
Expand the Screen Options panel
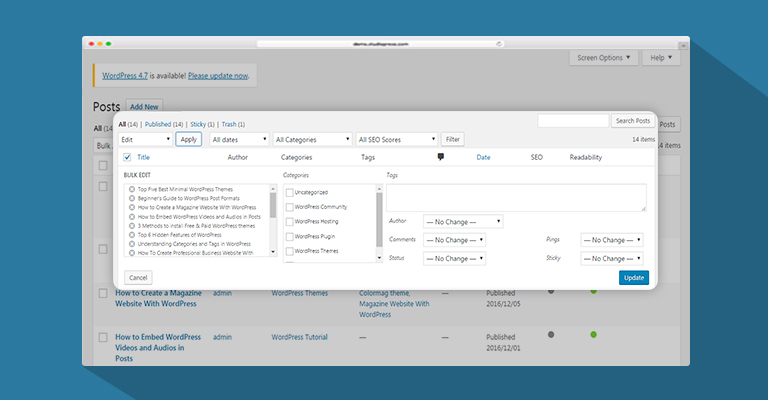604,58
